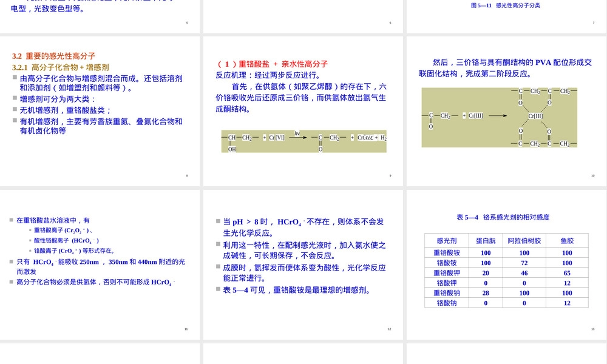
Task: Click the value 28 in the 重铬酸钠 row
Action: [x=486, y=293]
